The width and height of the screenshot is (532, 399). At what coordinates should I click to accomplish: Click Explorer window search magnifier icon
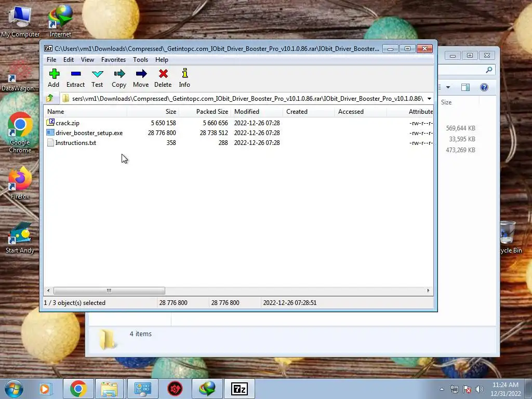click(489, 70)
